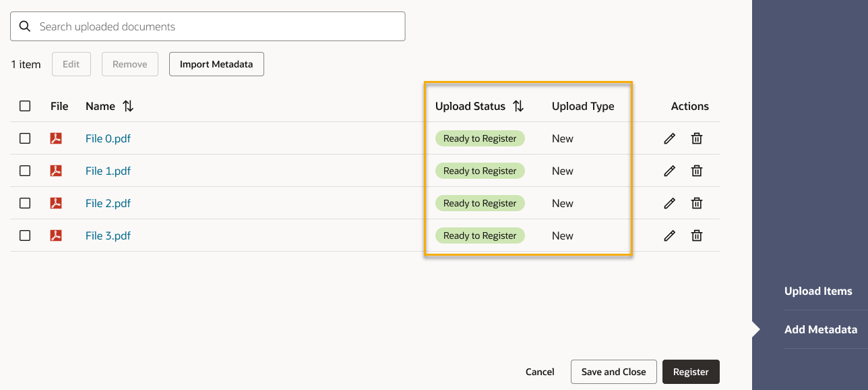Toggle the checkbox next to File 3.pdf
868x390 pixels.
(25, 235)
